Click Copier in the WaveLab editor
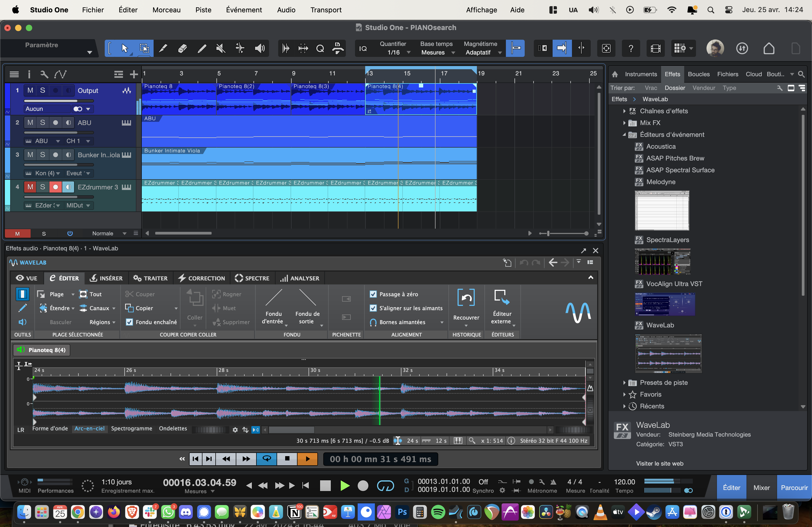This screenshot has height=527, width=812. pos(144,308)
